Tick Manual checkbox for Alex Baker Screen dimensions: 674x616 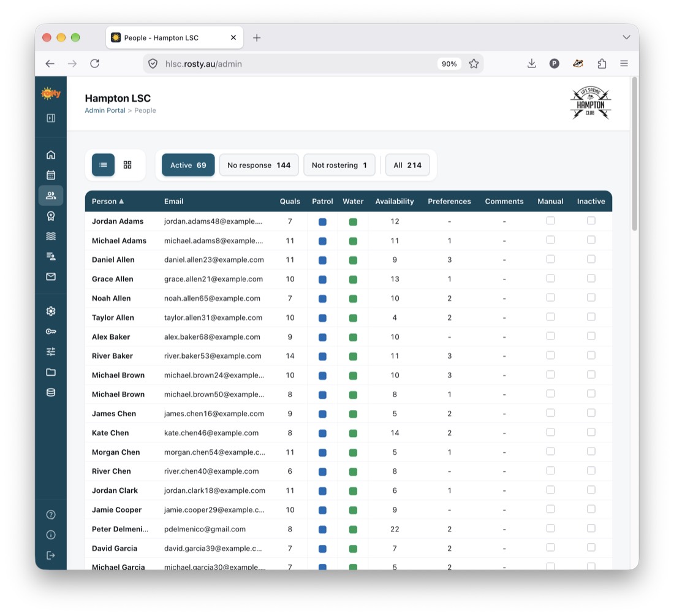click(550, 336)
